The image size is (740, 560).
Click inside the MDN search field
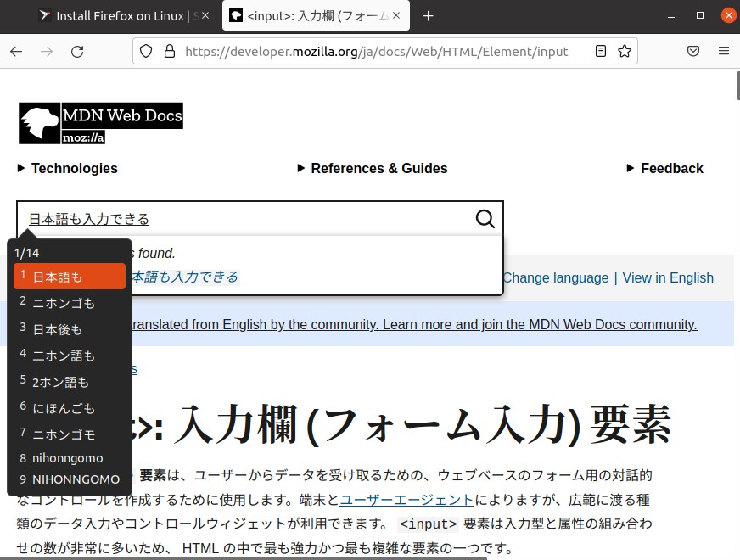255,219
